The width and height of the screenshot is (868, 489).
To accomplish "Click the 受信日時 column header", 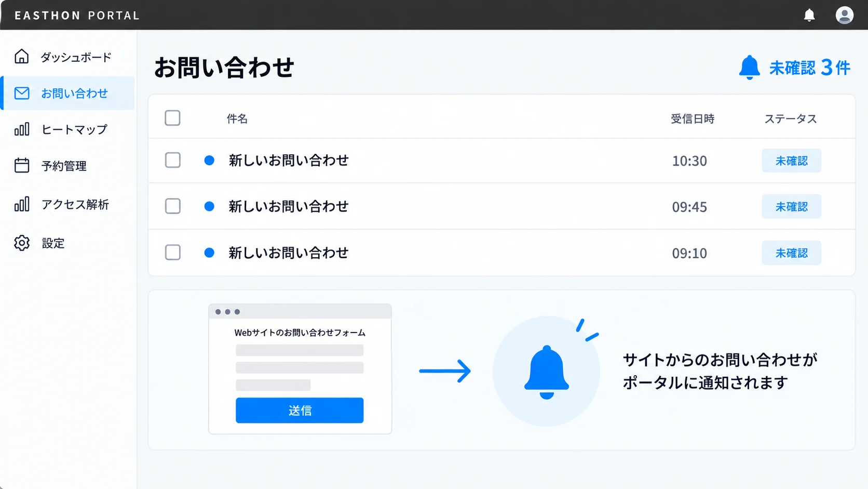I will pyautogui.click(x=693, y=119).
